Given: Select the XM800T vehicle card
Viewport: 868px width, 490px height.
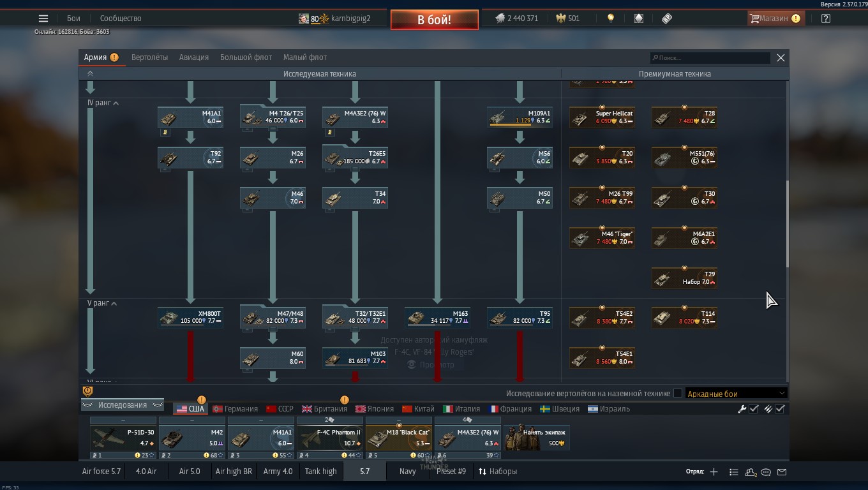Looking at the screenshot, I should click(x=190, y=317).
